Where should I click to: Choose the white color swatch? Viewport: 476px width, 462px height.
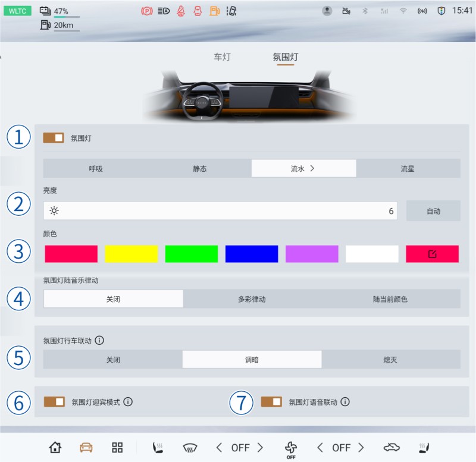tap(372, 254)
